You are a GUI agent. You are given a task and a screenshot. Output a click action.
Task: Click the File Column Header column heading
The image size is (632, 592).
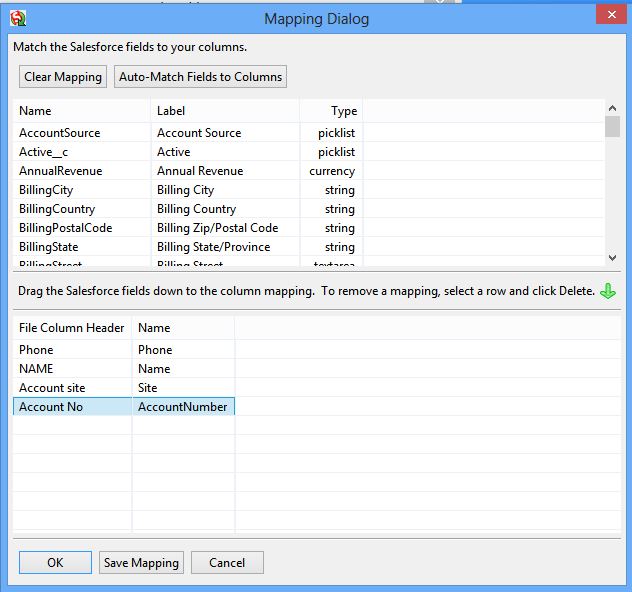pyautogui.click(x=72, y=328)
